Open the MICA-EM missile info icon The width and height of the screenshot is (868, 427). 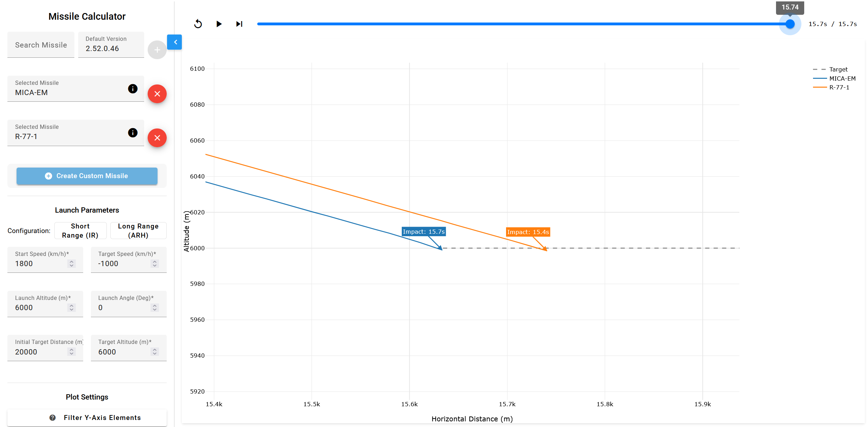coord(133,89)
